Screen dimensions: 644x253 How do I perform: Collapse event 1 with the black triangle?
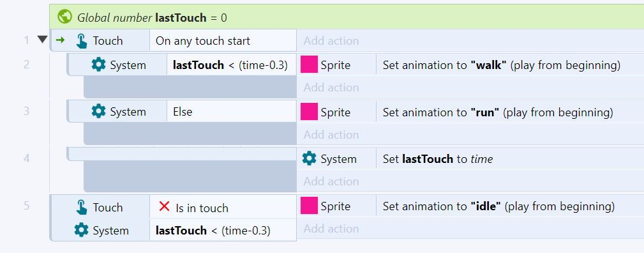coord(42,40)
